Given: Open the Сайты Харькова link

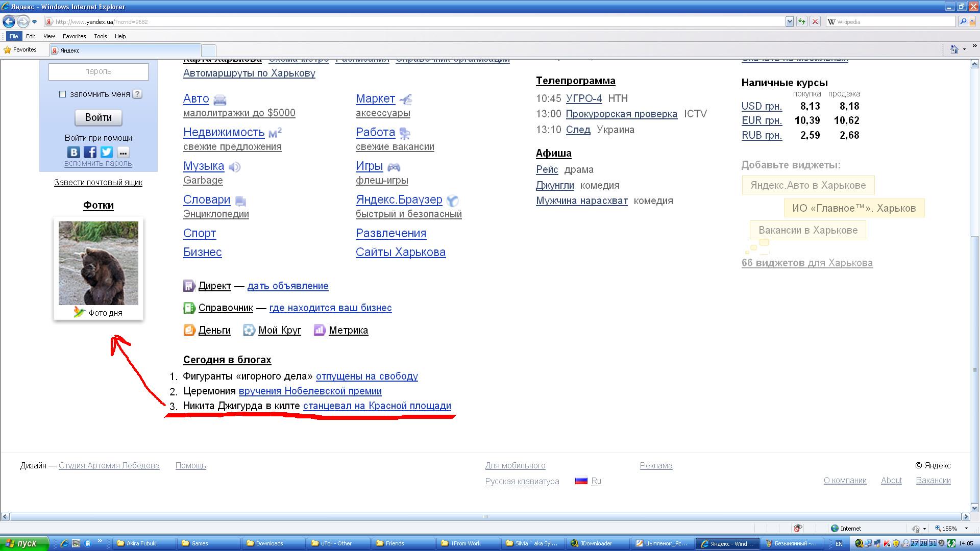Looking at the screenshot, I should click(x=401, y=252).
